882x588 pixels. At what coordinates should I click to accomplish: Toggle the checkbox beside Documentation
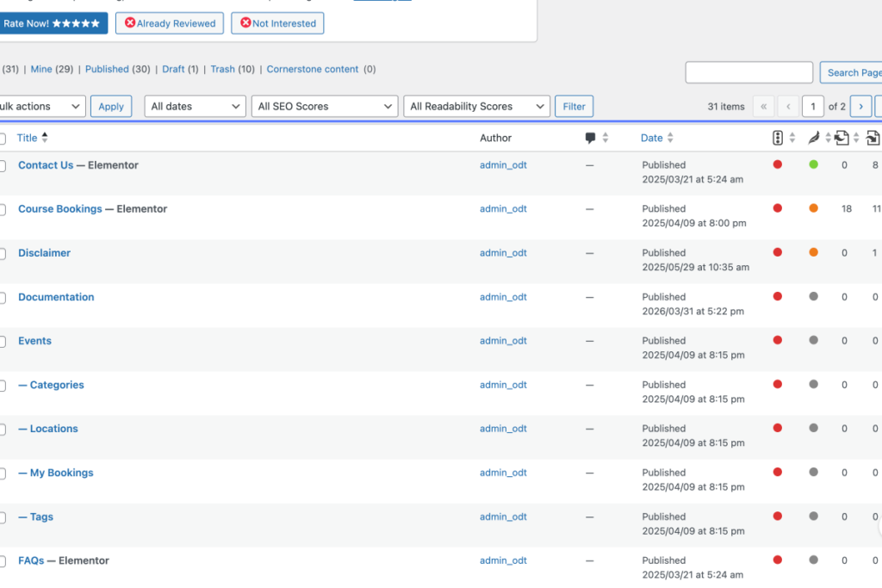(x=3, y=297)
